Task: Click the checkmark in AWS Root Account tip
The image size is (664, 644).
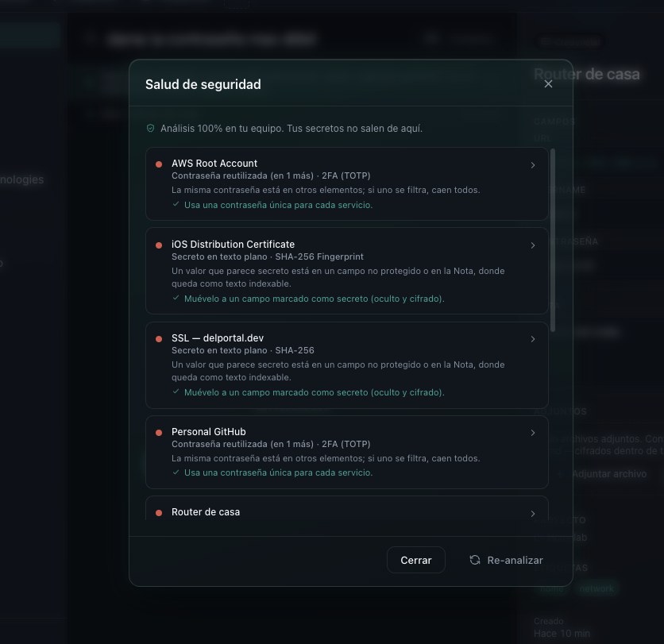Action: pyautogui.click(x=176, y=204)
